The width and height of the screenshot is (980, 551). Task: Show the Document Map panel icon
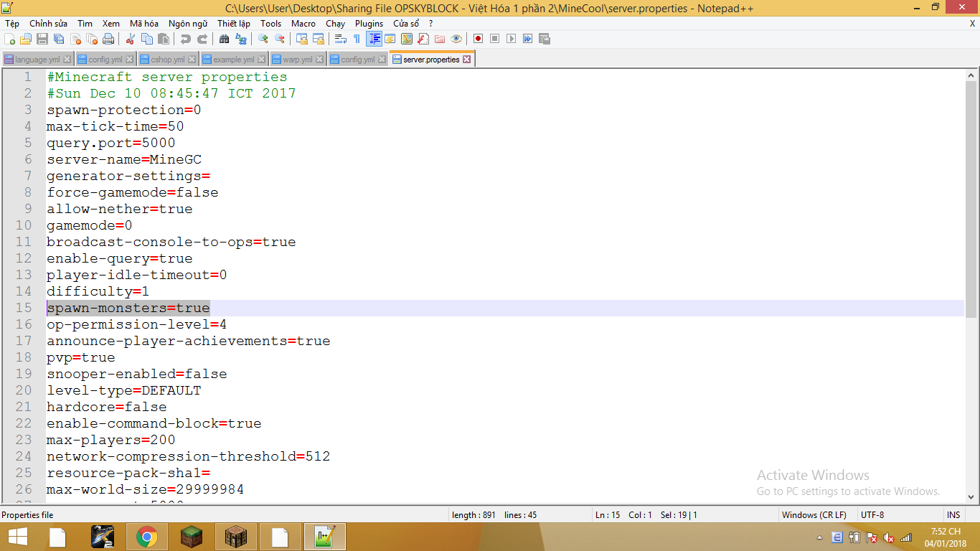coord(407,39)
